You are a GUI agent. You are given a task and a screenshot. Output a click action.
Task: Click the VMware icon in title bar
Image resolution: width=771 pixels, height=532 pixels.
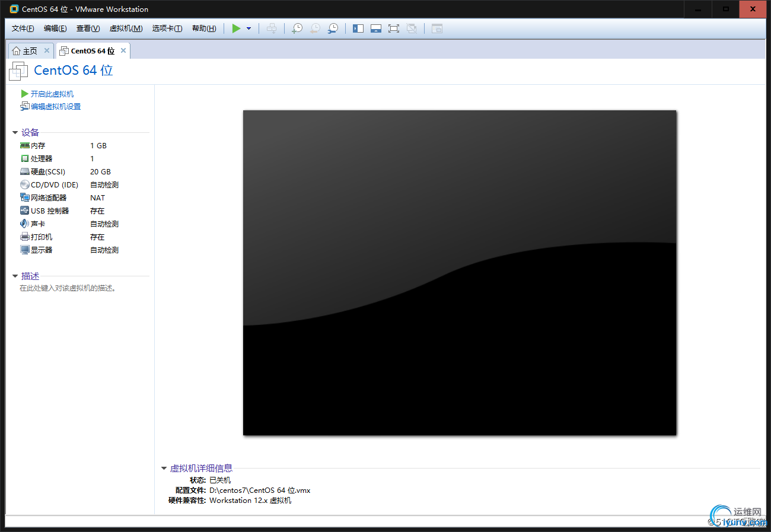(x=14, y=9)
